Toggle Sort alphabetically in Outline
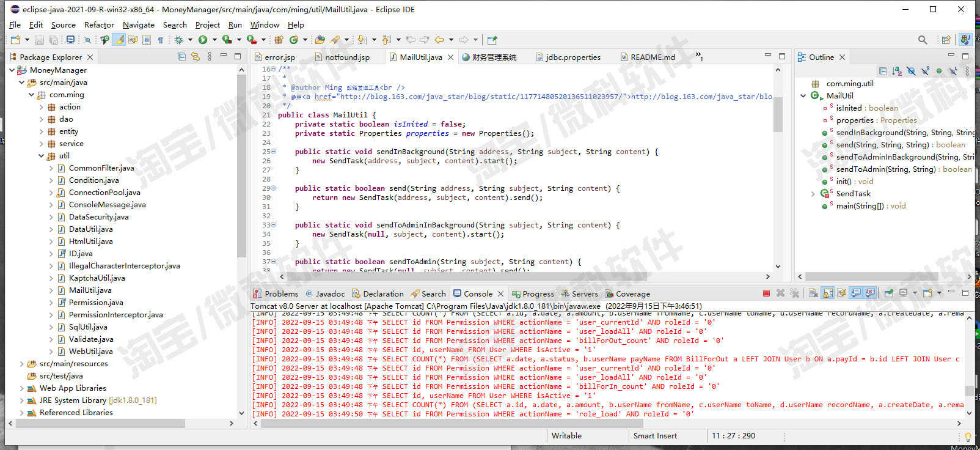980x450 pixels. coord(897,71)
